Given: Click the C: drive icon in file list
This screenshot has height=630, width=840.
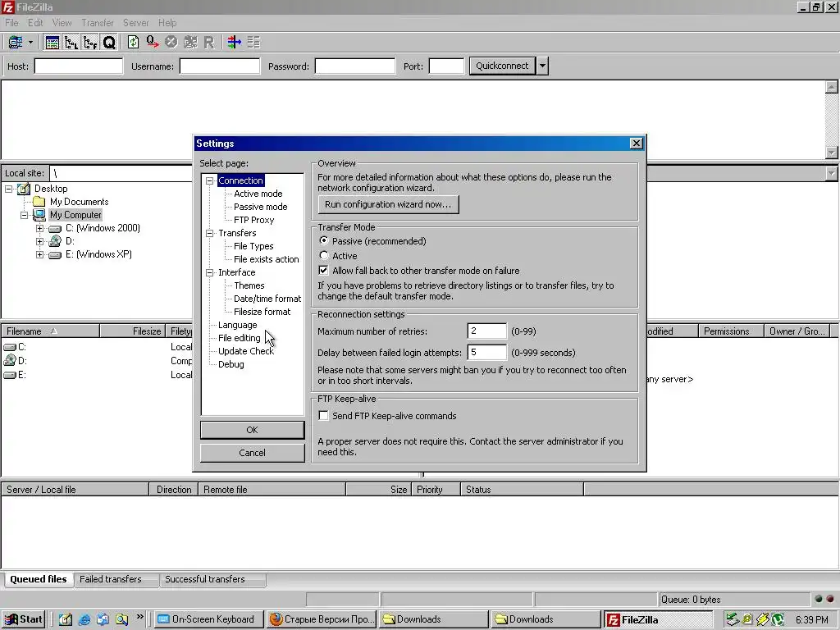Looking at the screenshot, I should pos(10,347).
